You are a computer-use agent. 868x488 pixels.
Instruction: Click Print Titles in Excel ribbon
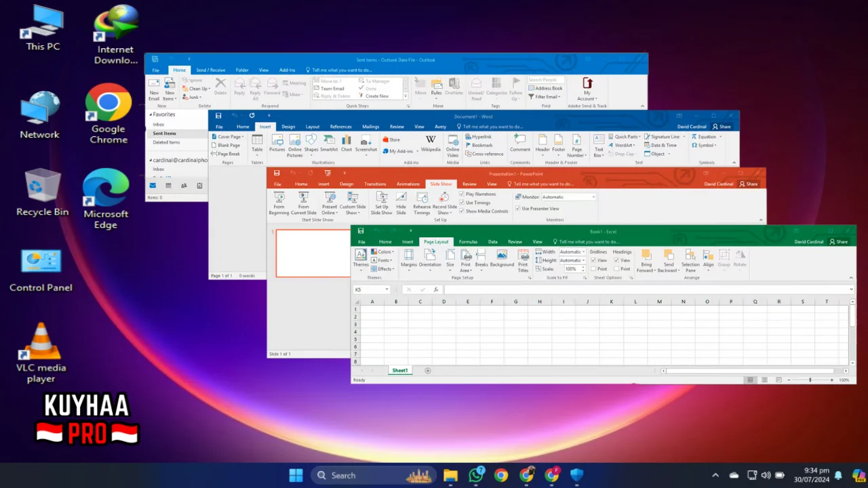pos(523,261)
